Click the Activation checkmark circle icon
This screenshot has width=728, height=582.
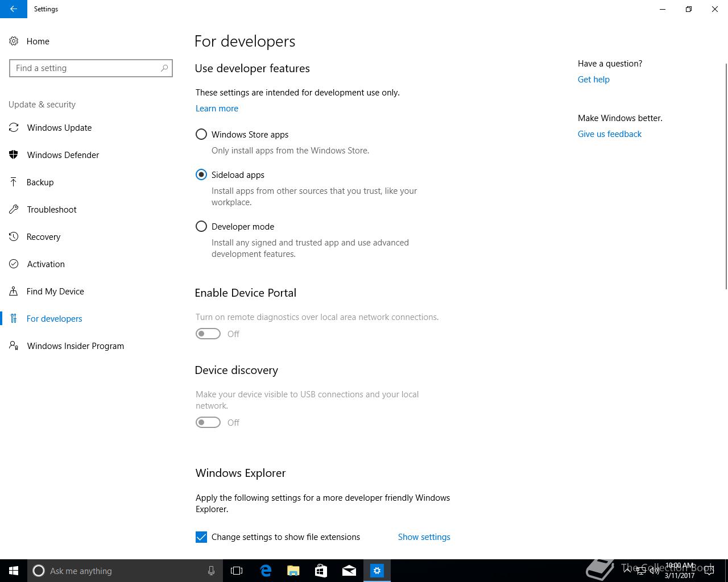14,264
